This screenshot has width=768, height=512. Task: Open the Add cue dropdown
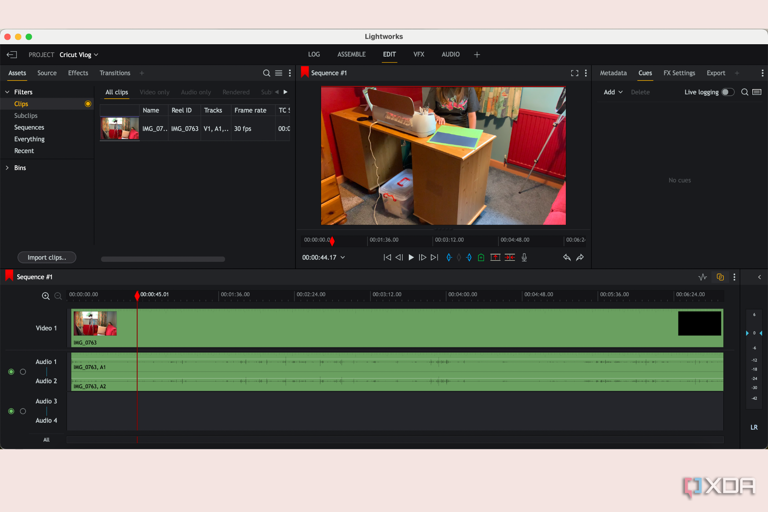click(613, 92)
